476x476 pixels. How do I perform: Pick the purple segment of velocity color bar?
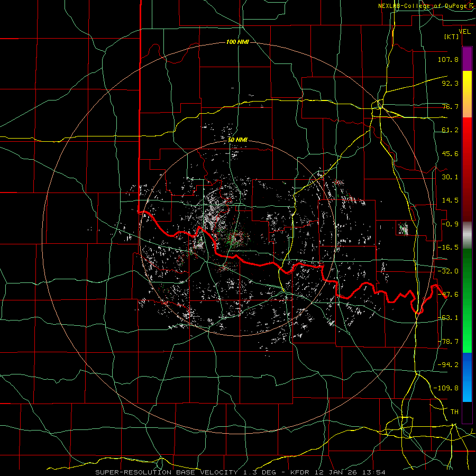(x=467, y=59)
